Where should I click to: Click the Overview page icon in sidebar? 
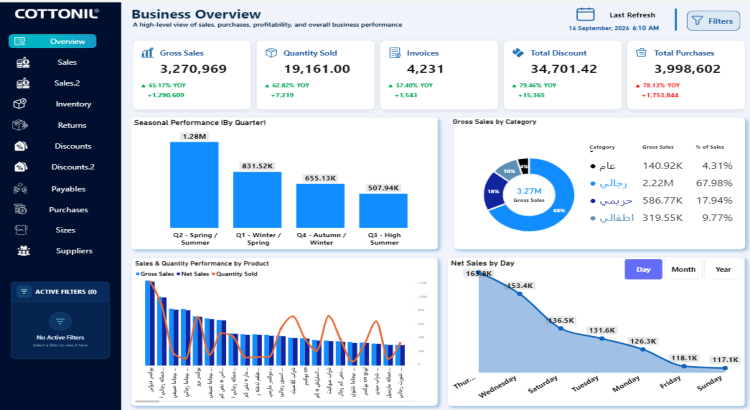pos(20,42)
